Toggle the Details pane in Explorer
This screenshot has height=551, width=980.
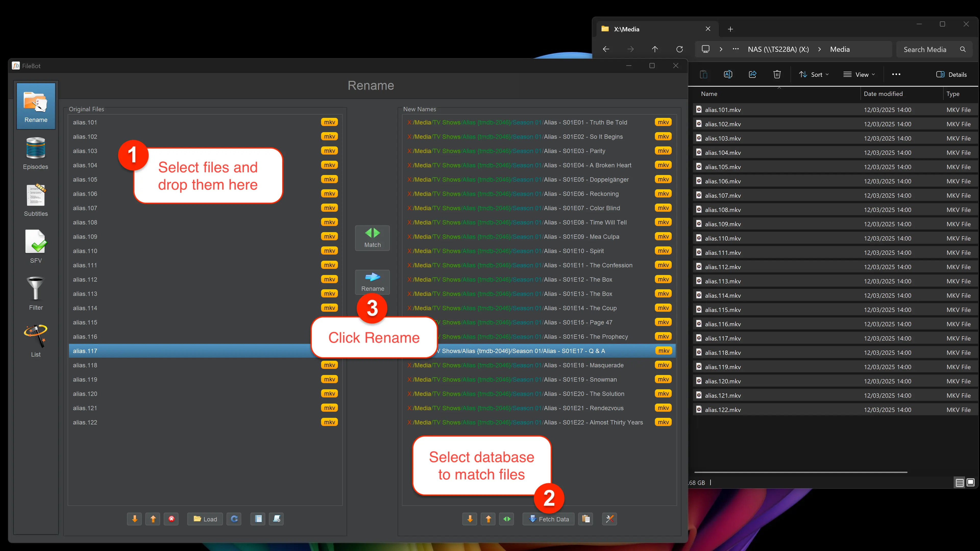point(951,74)
